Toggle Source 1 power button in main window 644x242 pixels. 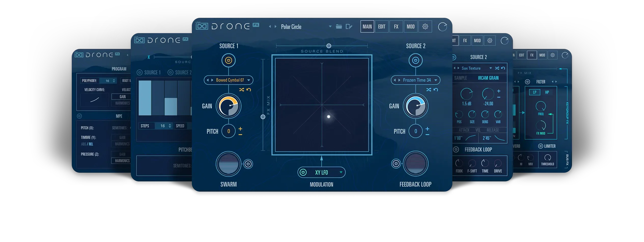coord(228,60)
